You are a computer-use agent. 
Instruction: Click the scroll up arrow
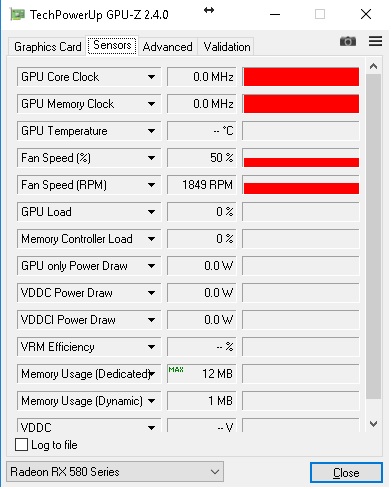pos(373,66)
